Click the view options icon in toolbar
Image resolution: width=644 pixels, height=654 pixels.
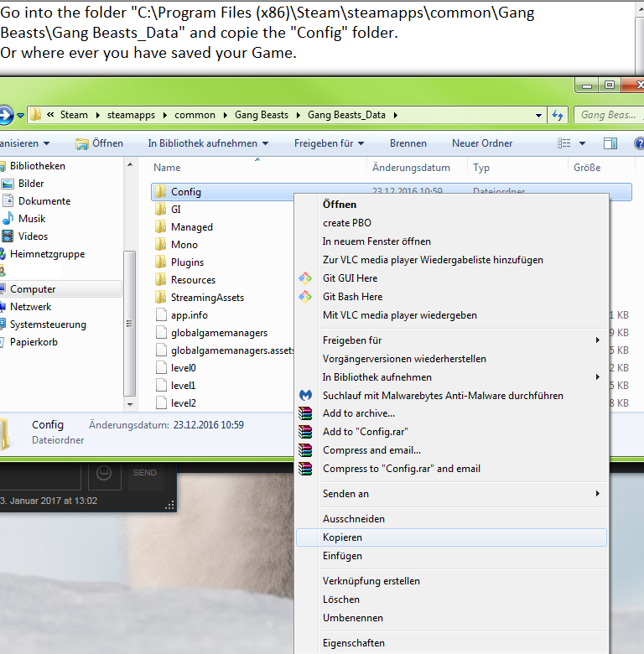tap(563, 143)
